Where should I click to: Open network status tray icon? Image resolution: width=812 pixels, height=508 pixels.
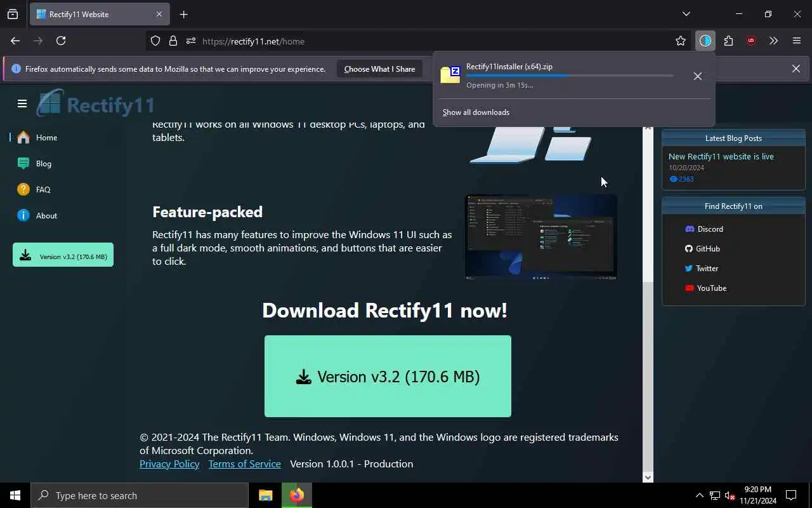tap(714, 495)
